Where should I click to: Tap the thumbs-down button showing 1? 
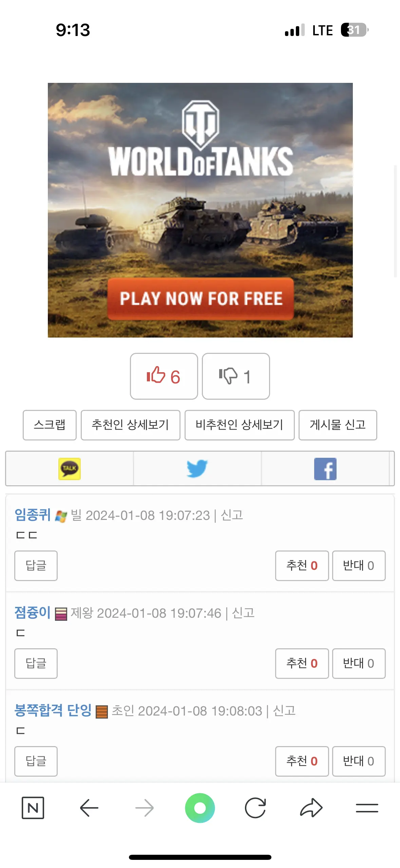pyautogui.click(x=236, y=376)
